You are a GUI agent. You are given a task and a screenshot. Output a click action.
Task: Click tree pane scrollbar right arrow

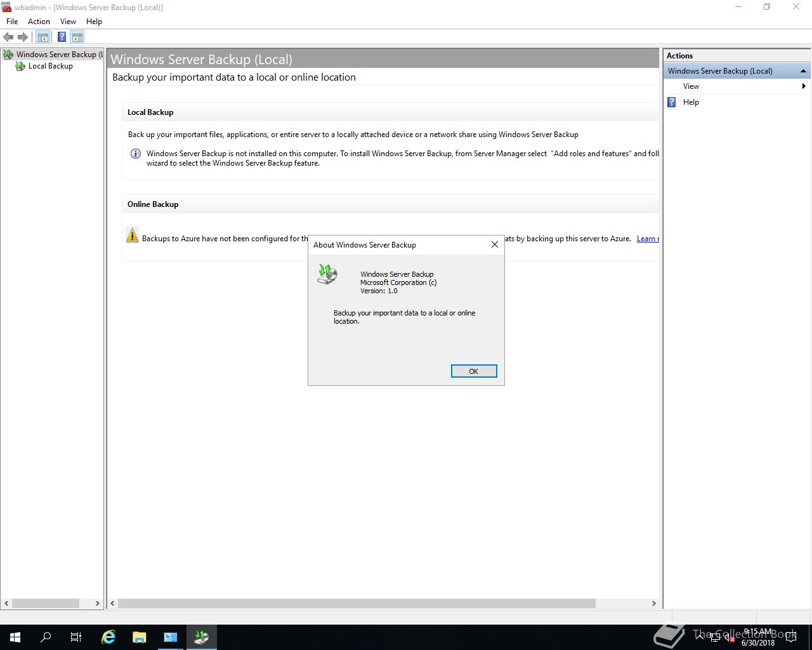pyautogui.click(x=98, y=604)
